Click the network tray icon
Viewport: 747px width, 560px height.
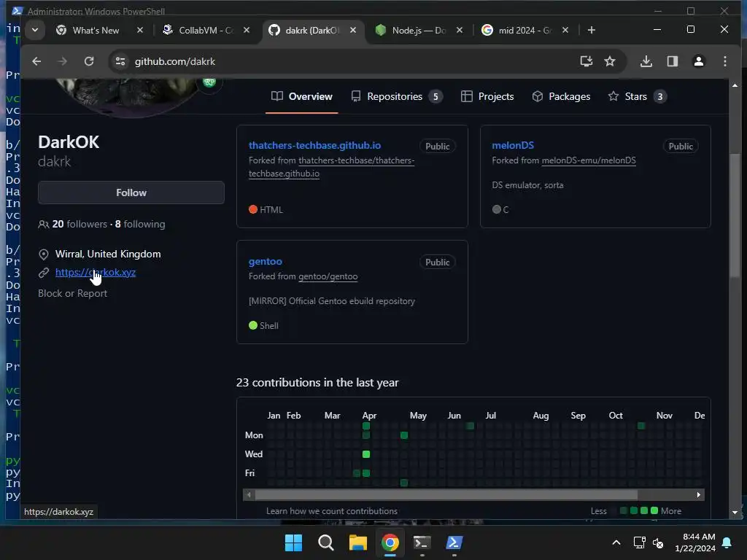point(639,542)
